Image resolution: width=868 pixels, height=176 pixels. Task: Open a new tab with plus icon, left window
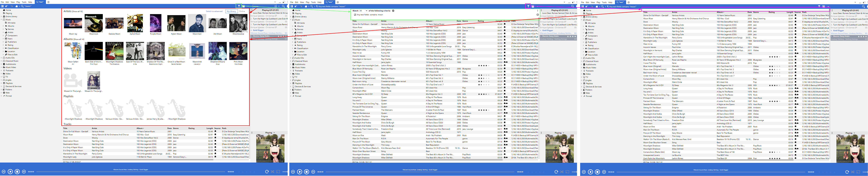click(49, 2)
